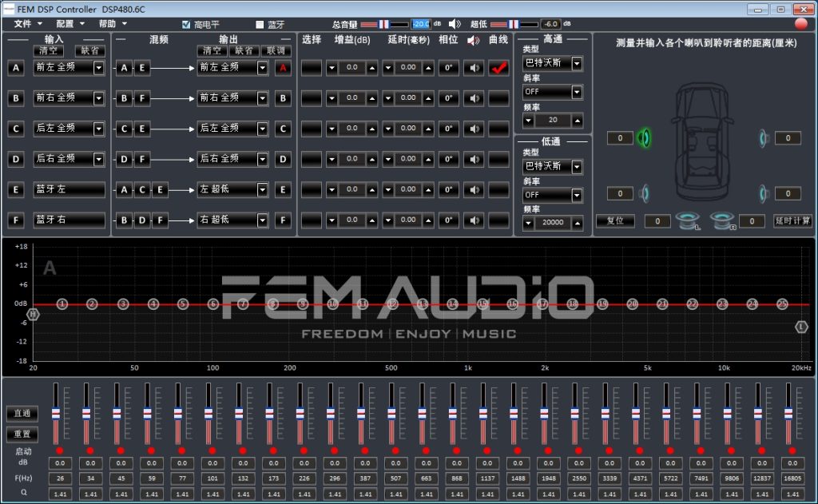Click the 联调 button under 输出
This screenshot has width=818, height=504.
click(x=276, y=50)
